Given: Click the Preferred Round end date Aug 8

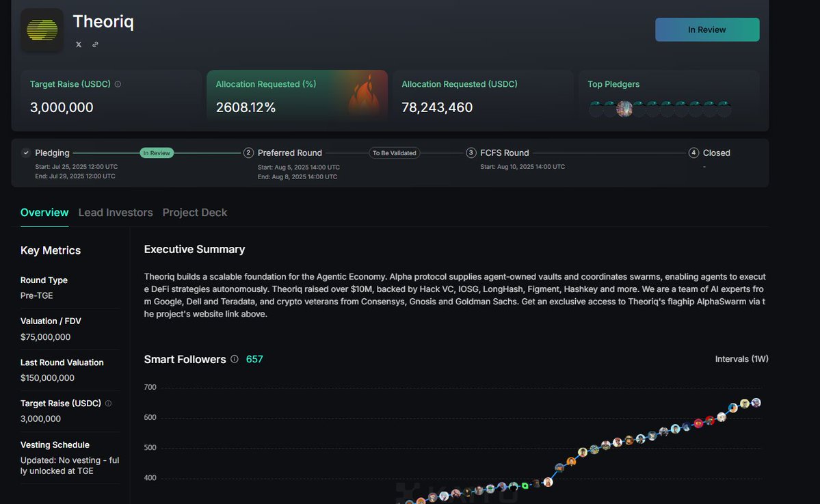Looking at the screenshot, I should 297,176.
